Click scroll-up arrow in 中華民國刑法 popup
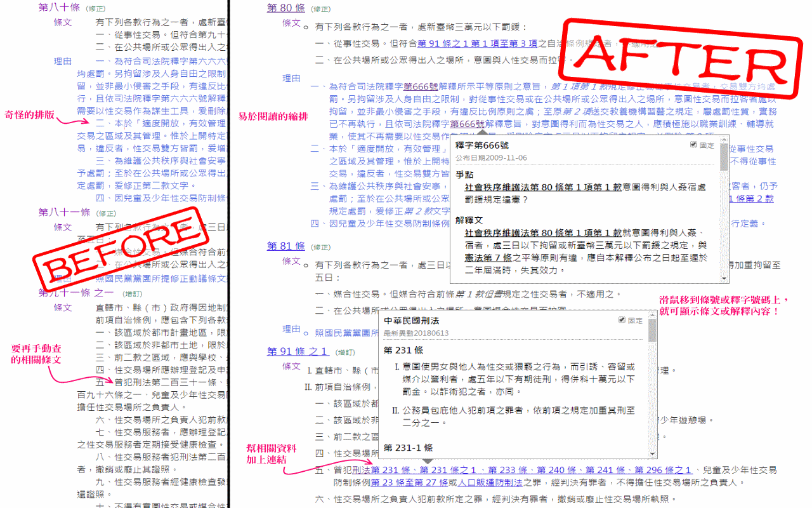 [652, 315]
